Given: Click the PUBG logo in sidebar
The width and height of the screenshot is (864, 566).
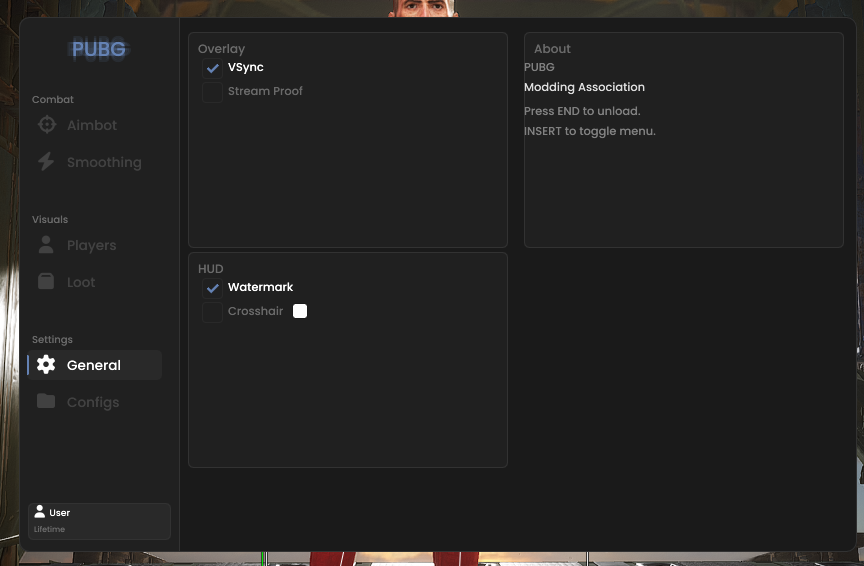Looking at the screenshot, I should click(x=99, y=49).
